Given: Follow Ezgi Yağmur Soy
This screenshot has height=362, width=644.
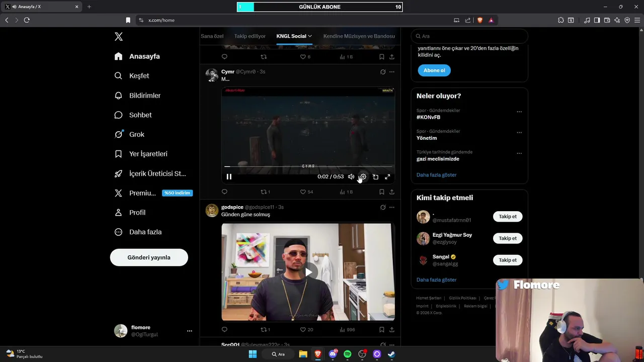Looking at the screenshot, I should [x=508, y=238].
